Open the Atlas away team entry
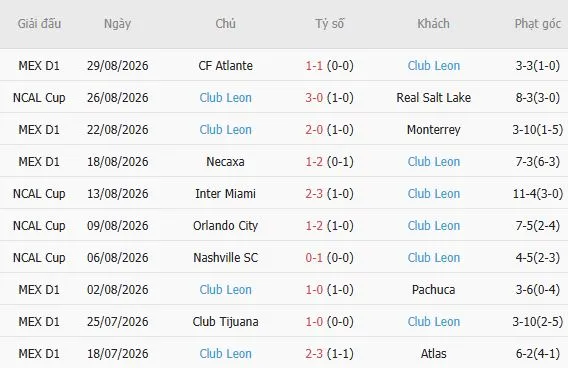The image size is (568, 368). (x=434, y=354)
